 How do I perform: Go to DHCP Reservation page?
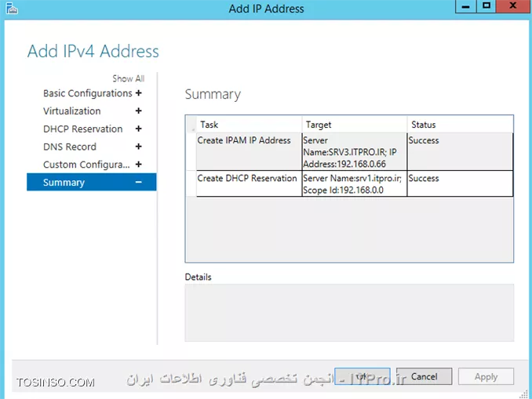83,129
